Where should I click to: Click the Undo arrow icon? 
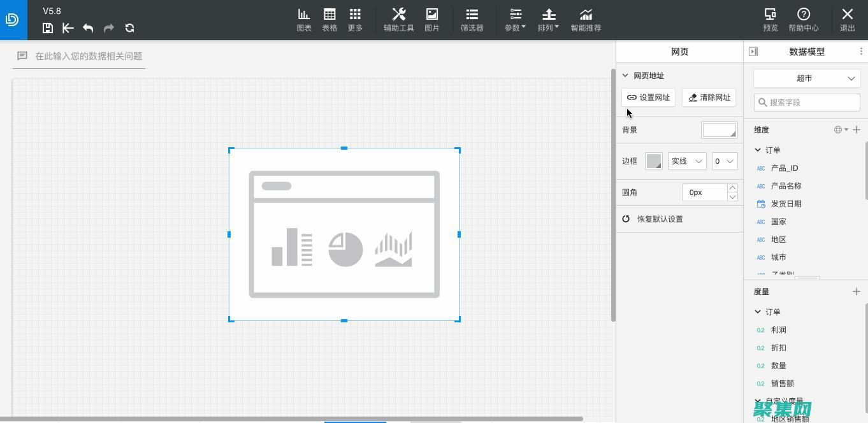pos(88,28)
